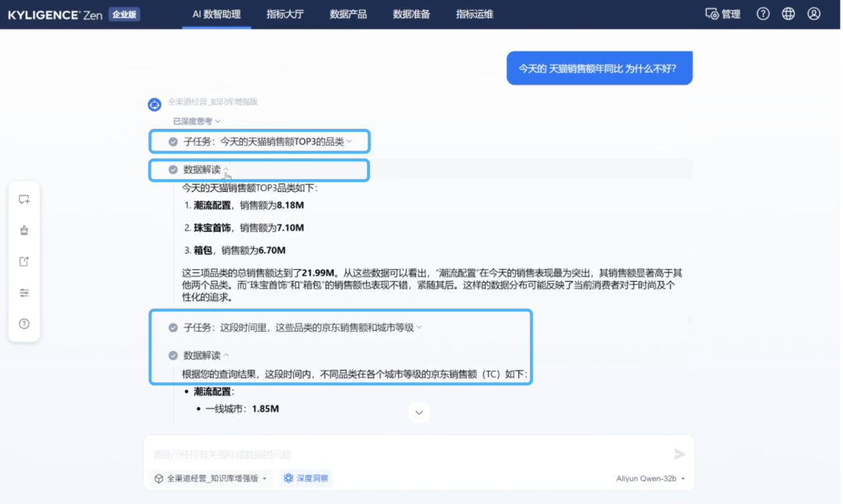Click the share/export sidebar icon

(x=24, y=261)
